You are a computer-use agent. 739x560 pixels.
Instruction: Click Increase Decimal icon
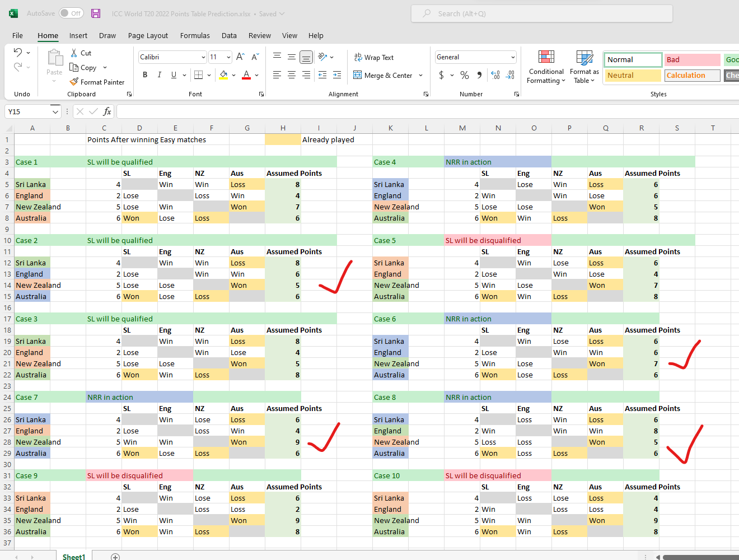(x=495, y=75)
